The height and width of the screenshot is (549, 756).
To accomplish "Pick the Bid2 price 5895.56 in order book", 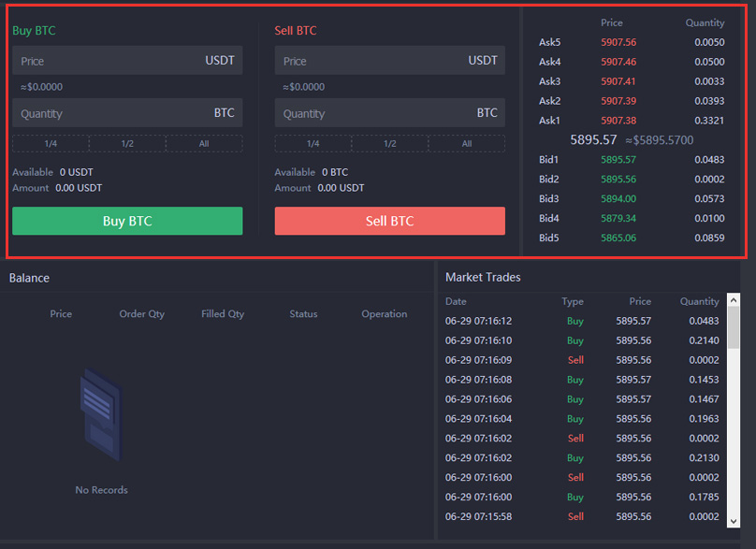I will click(x=618, y=180).
